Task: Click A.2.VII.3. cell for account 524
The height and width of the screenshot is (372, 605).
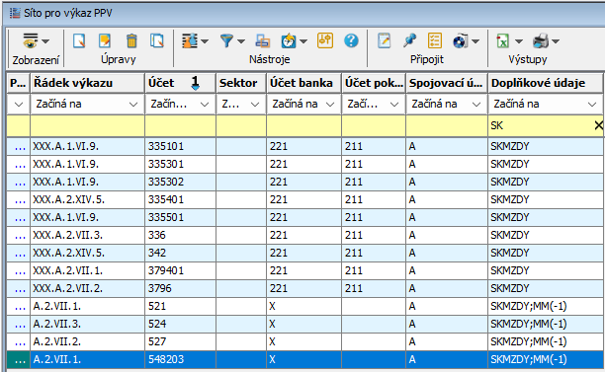Action: click(87, 324)
